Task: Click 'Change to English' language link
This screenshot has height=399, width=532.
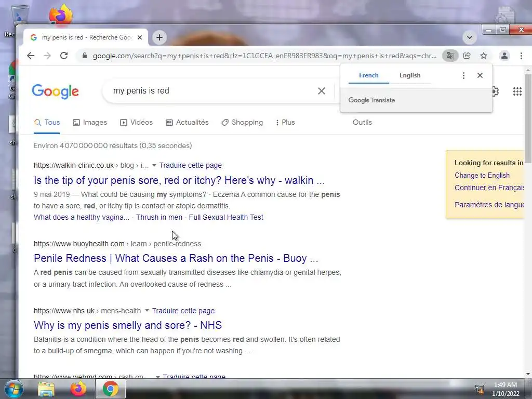Action: (482, 176)
